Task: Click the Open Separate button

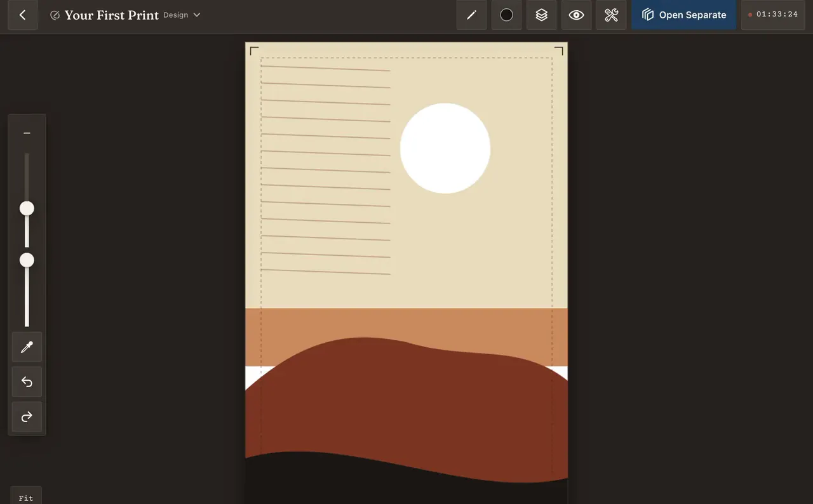Action: click(683, 15)
